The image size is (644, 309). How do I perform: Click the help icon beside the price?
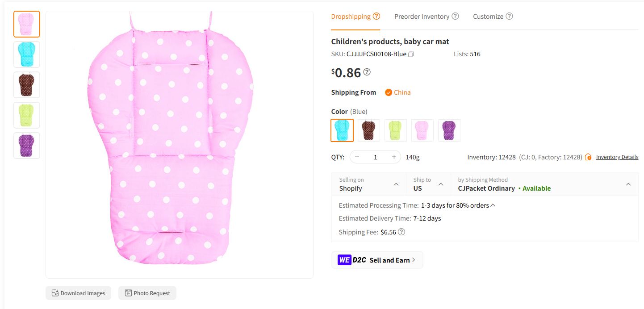coord(367,72)
